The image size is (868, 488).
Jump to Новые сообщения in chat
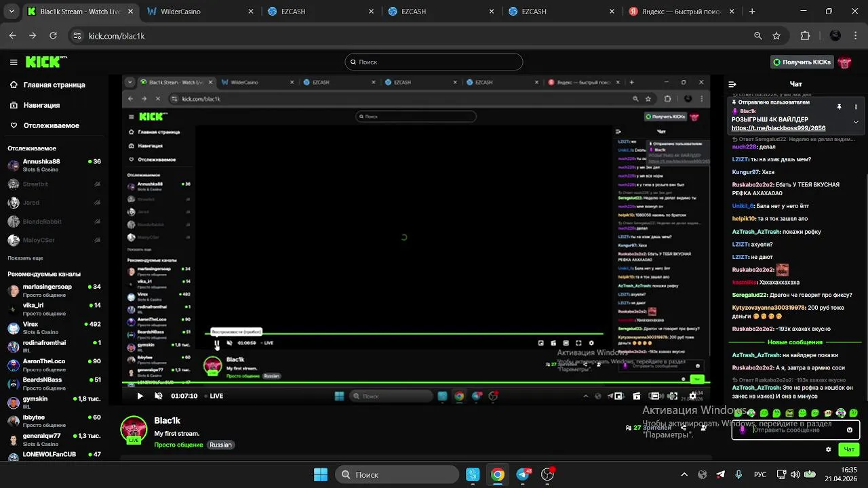coord(795,342)
